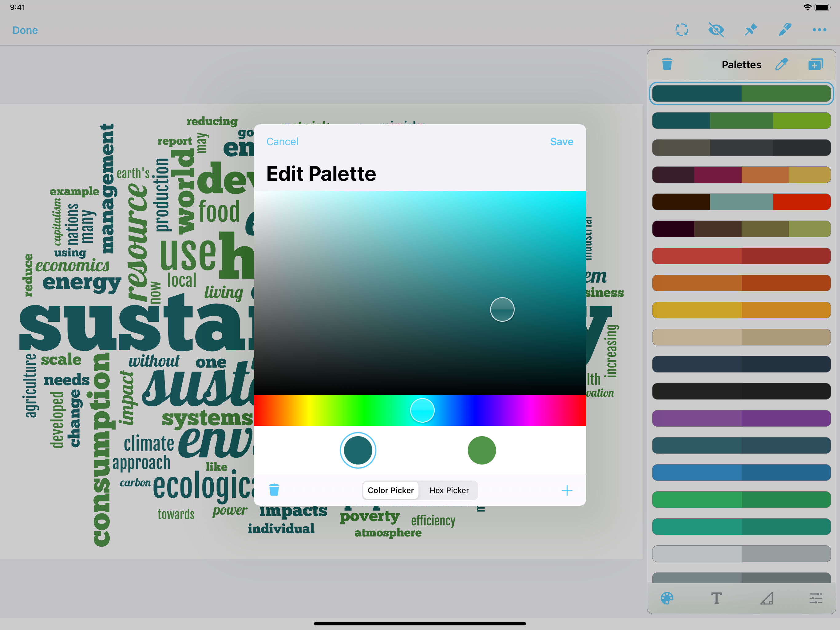The width and height of the screenshot is (840, 630).
Task: Click the word 'energy' in the cloud
Action: 81,283
